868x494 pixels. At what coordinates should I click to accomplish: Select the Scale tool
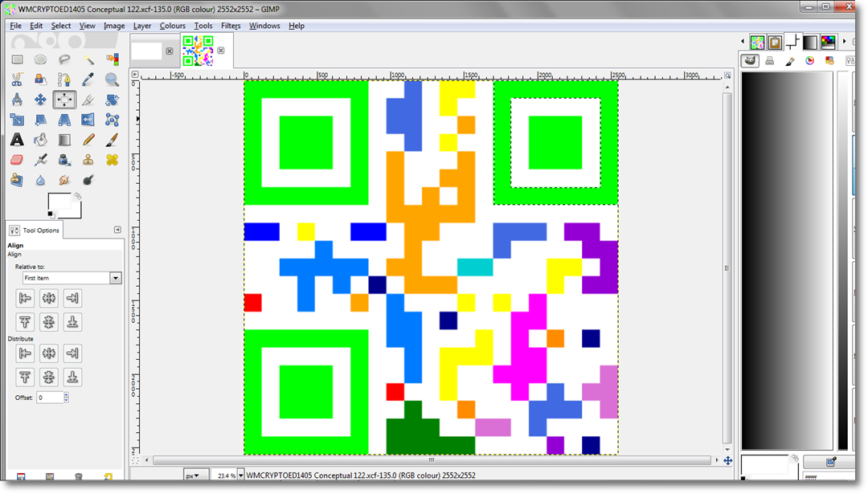pos(17,120)
